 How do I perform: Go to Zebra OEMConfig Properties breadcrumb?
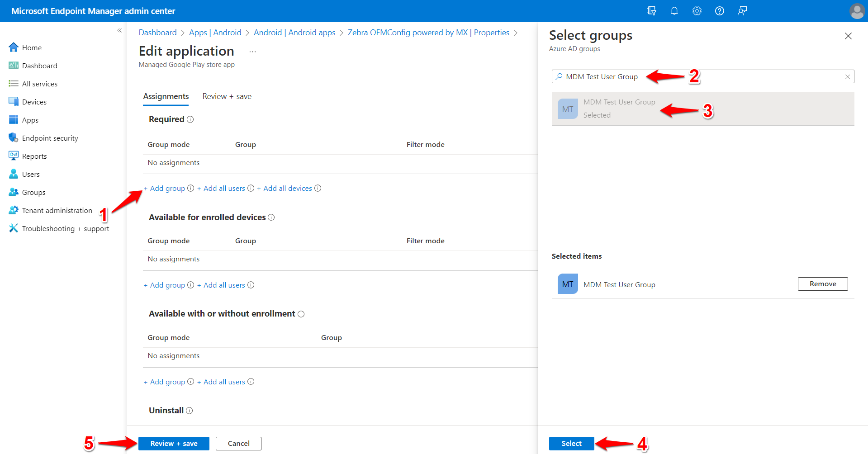[428, 33]
